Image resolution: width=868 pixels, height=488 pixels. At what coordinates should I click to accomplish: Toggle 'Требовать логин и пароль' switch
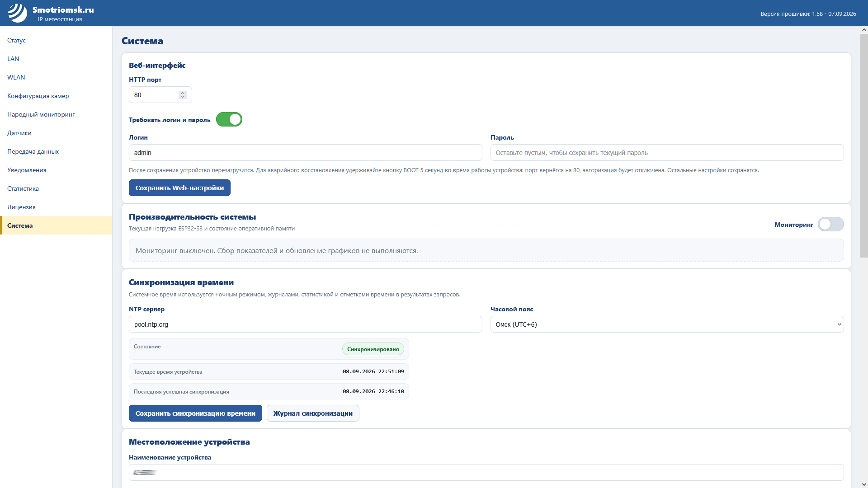tap(229, 119)
